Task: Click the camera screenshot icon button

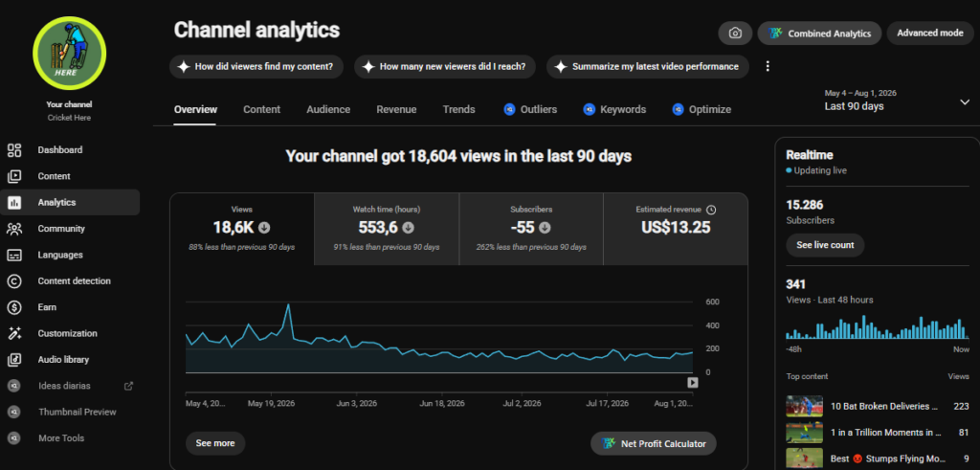Action: [736, 34]
